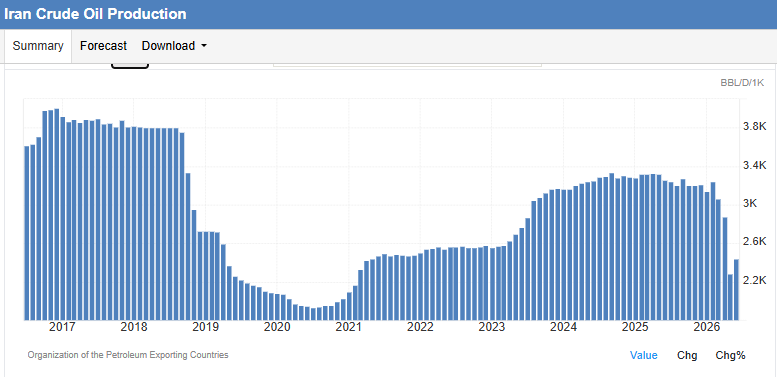
Task: Click the Iran Crude Oil Production heading
Action: pos(95,14)
